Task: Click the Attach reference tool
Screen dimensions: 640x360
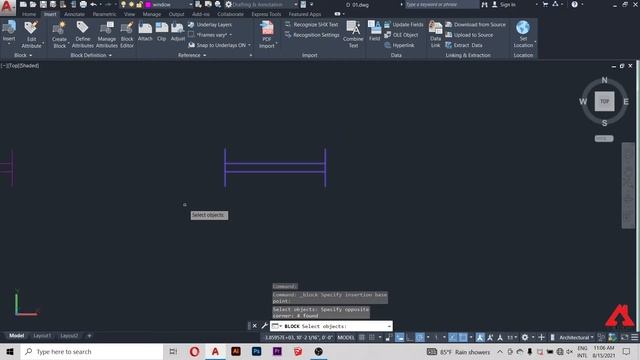Action: click(x=145, y=32)
